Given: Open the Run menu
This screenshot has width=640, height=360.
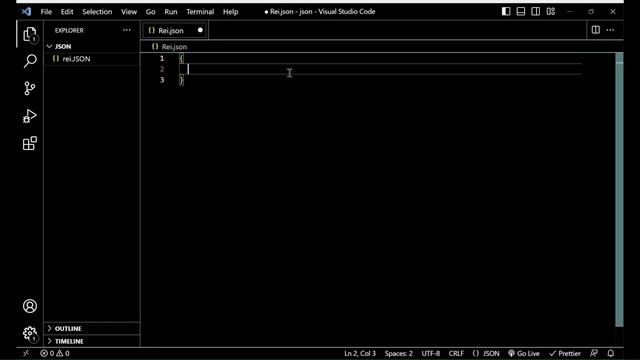Looking at the screenshot, I should pyautogui.click(x=171, y=11).
